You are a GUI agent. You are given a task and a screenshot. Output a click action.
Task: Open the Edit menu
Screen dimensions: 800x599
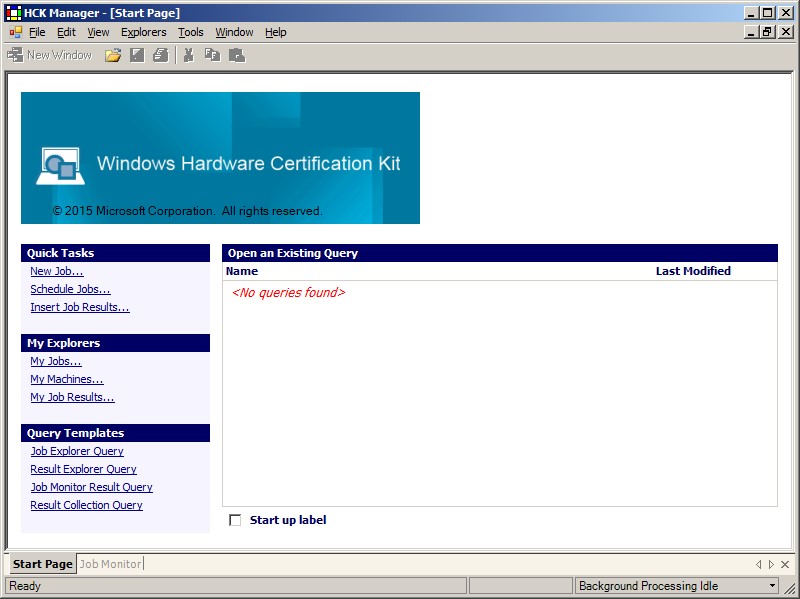pyautogui.click(x=66, y=33)
